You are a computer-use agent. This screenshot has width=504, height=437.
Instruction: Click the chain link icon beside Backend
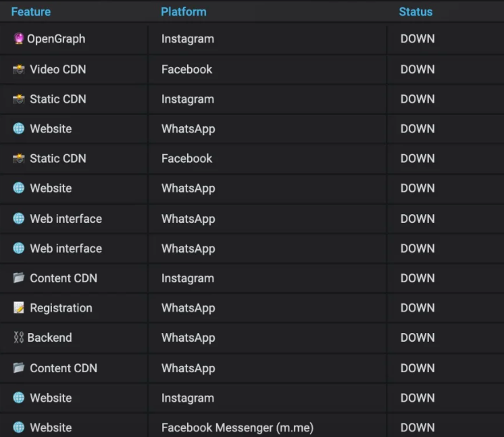pyautogui.click(x=18, y=338)
